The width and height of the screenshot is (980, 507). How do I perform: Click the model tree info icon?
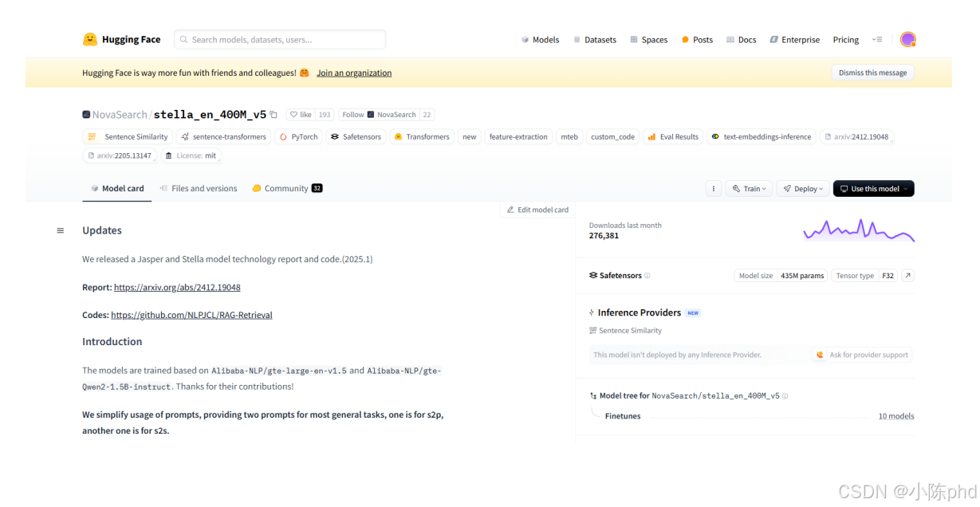click(x=785, y=396)
